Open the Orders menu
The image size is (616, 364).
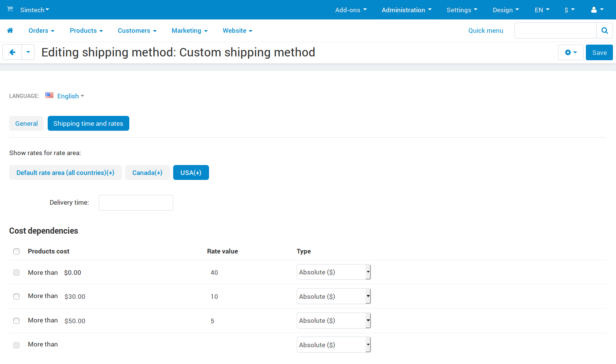[x=42, y=30]
